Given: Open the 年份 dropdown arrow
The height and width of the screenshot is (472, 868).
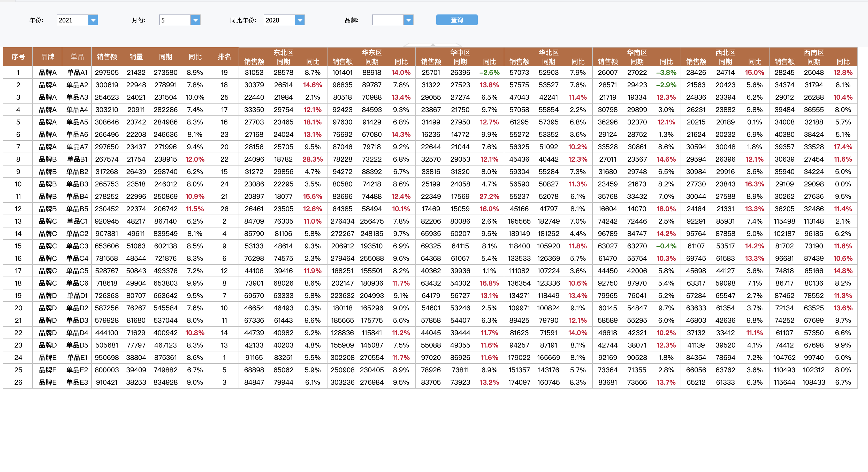Looking at the screenshot, I should coord(93,20).
